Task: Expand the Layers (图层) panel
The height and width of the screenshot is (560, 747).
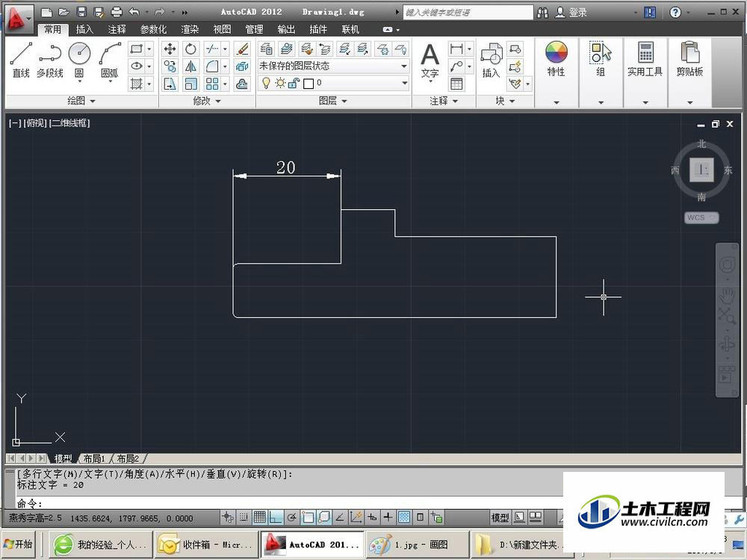Action: [332, 101]
